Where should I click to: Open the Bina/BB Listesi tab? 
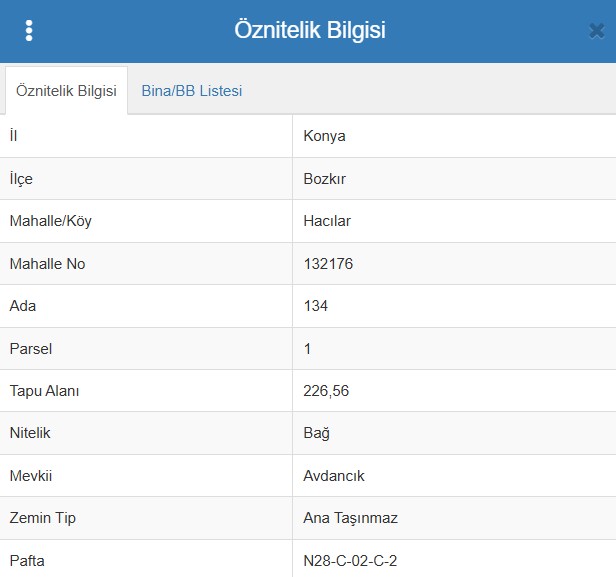[192, 91]
